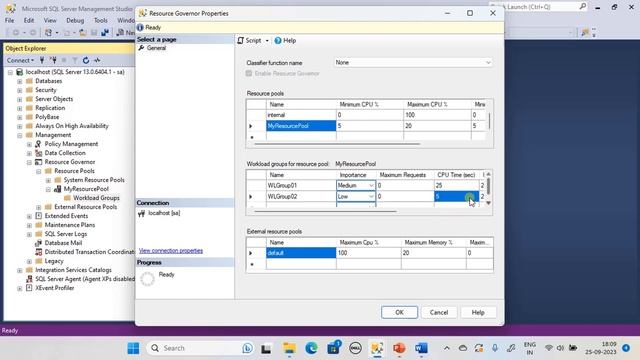Select the Workload Groups tree item

point(96,198)
